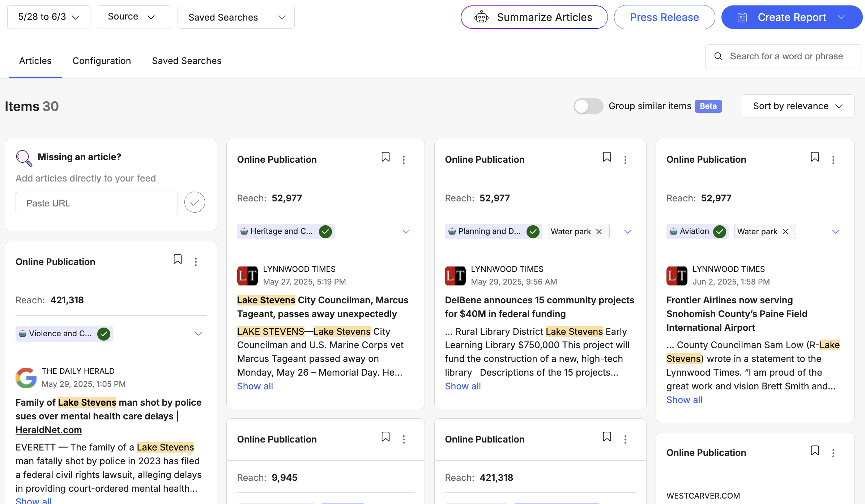
Task: Open HeraldNet.com link in Daily Herald headline
Action: [x=49, y=430]
